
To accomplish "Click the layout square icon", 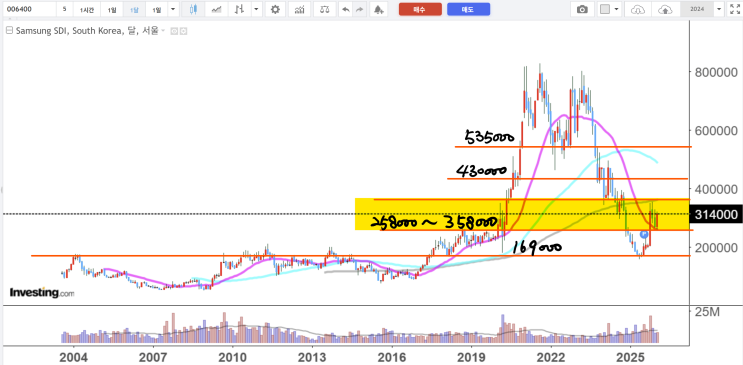I will click(x=605, y=9).
